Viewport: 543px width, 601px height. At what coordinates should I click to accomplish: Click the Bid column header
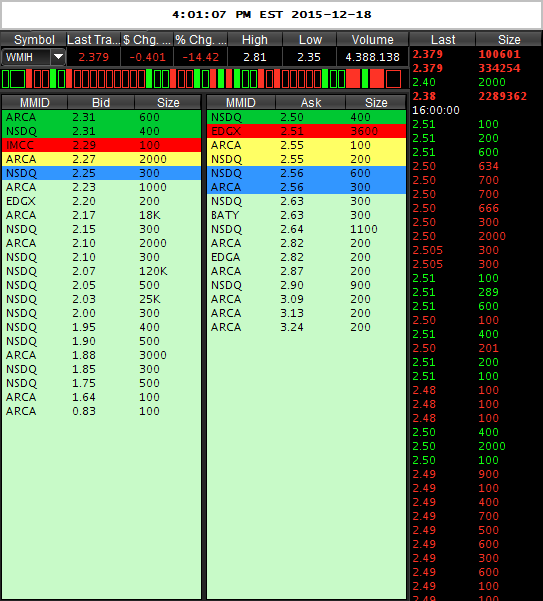tap(101, 102)
